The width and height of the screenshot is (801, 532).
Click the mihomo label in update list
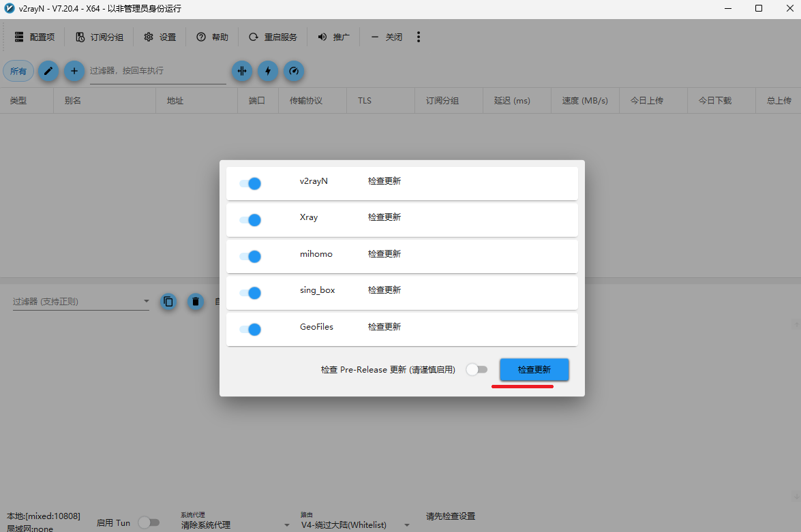point(316,254)
